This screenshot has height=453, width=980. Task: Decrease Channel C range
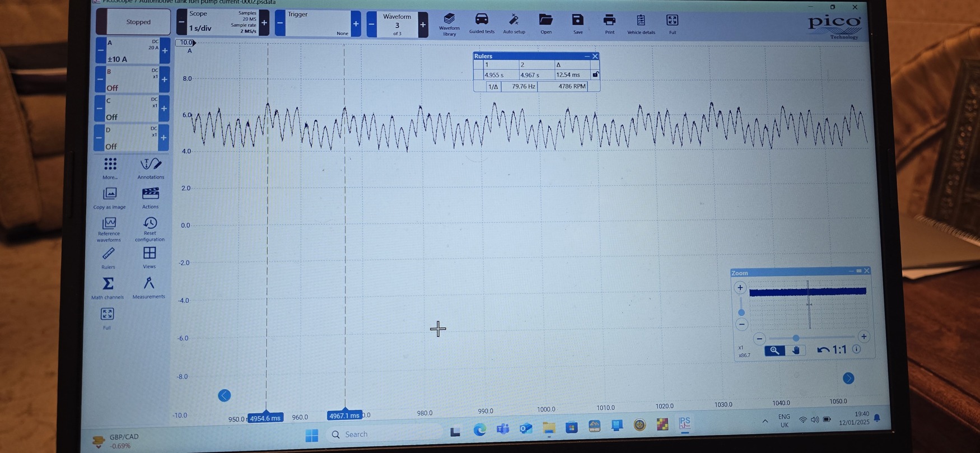(100, 109)
